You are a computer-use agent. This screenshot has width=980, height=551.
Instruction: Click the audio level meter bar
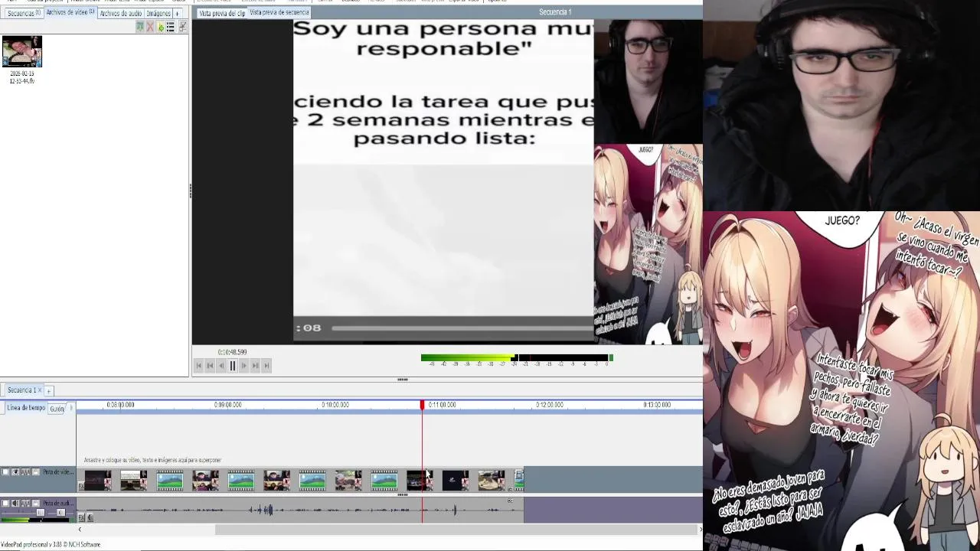click(x=517, y=357)
